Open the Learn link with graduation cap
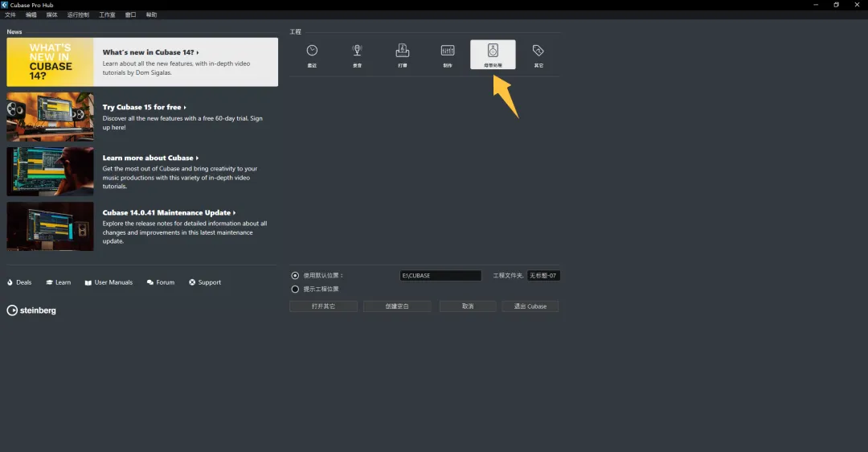 point(59,282)
